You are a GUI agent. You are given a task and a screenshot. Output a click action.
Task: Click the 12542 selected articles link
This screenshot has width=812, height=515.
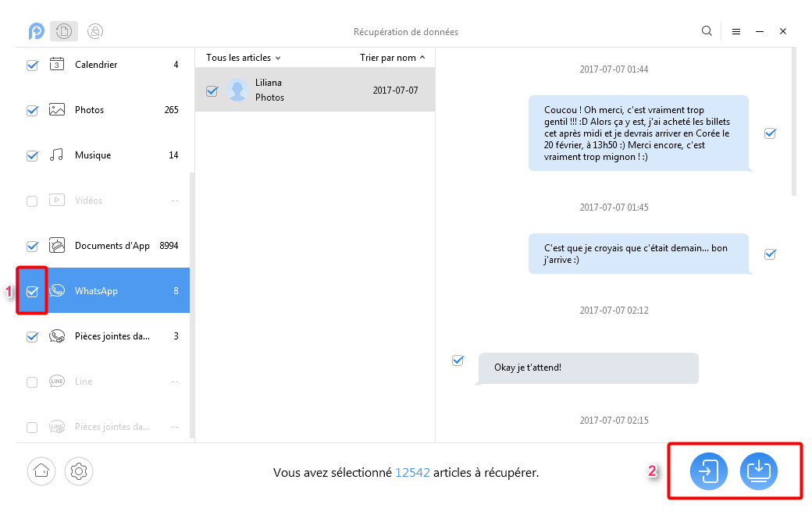[412, 473]
